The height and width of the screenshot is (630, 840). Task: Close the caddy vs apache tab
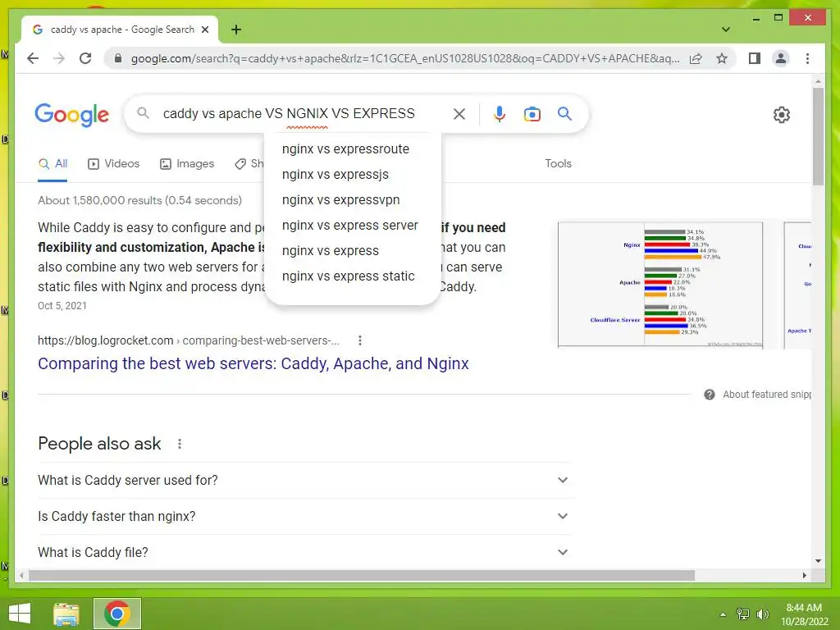(204, 30)
